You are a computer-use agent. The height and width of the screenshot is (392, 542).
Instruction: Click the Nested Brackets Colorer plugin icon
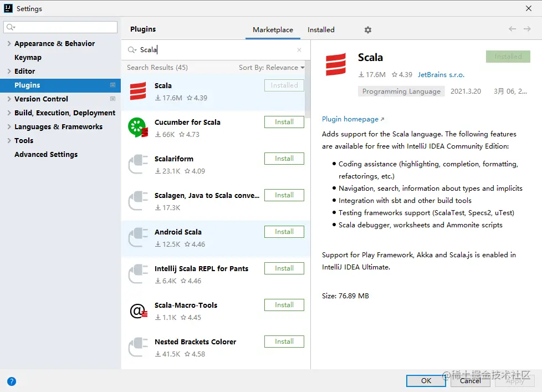point(138,348)
